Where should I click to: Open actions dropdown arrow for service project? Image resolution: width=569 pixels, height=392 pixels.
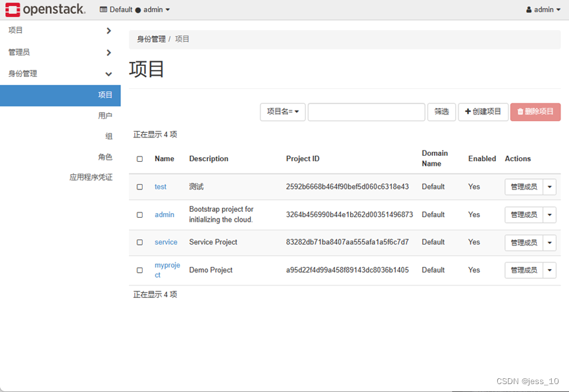(549, 243)
